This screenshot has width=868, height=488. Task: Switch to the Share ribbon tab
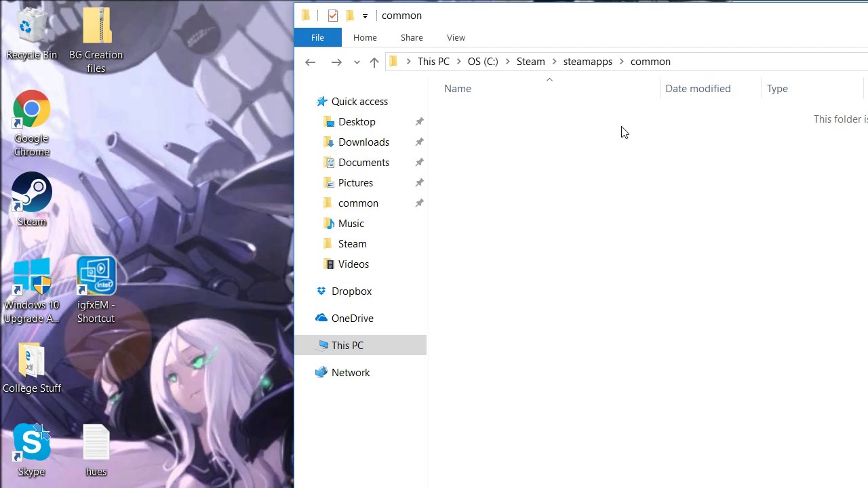[412, 37]
